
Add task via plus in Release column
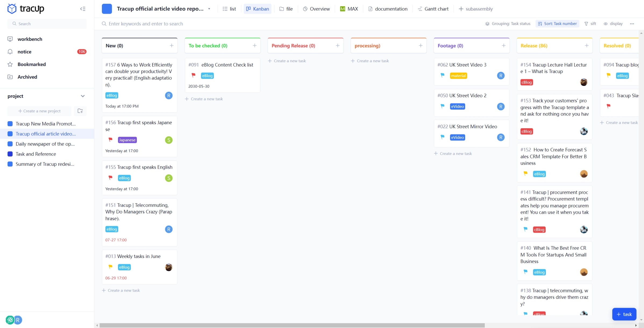[x=586, y=46]
